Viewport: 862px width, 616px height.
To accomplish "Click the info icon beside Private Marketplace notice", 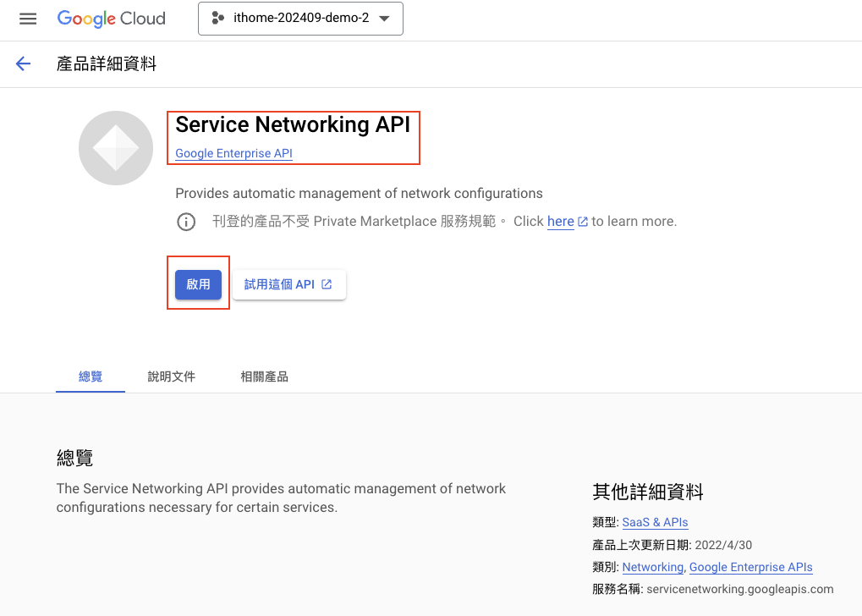I will pyautogui.click(x=185, y=222).
